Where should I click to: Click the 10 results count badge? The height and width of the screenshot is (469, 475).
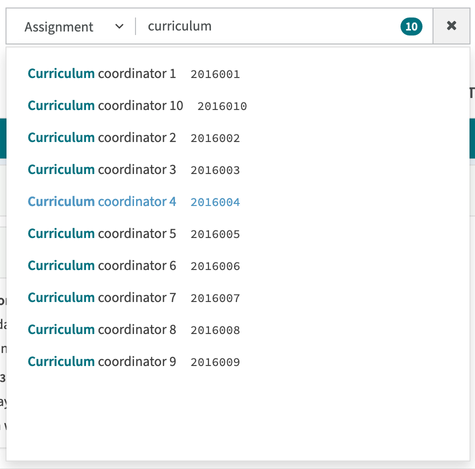coord(411,27)
